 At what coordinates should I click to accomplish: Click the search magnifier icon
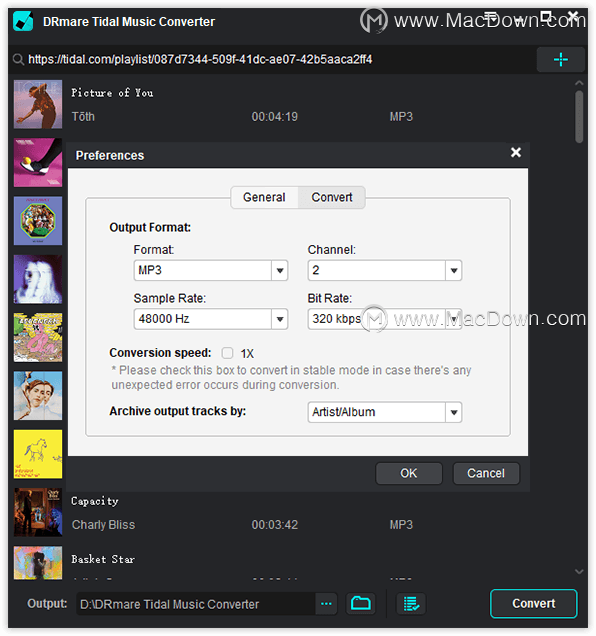click(x=18, y=60)
